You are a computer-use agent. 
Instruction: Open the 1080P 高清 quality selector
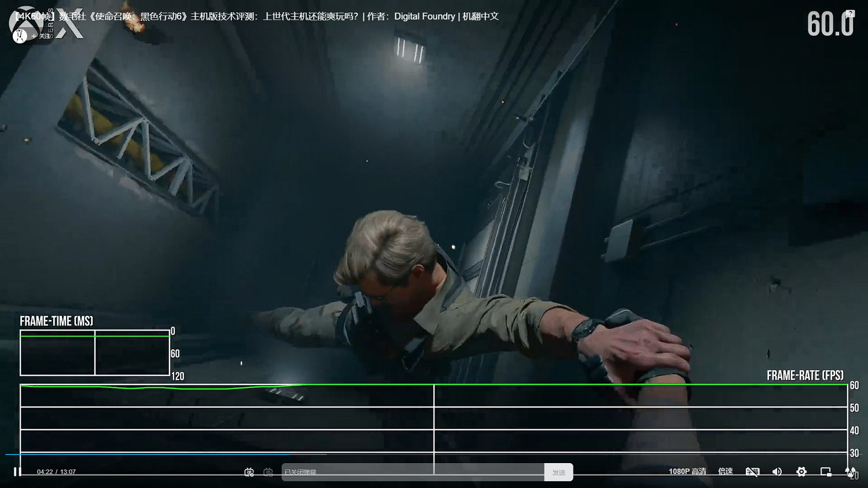[x=688, y=471]
